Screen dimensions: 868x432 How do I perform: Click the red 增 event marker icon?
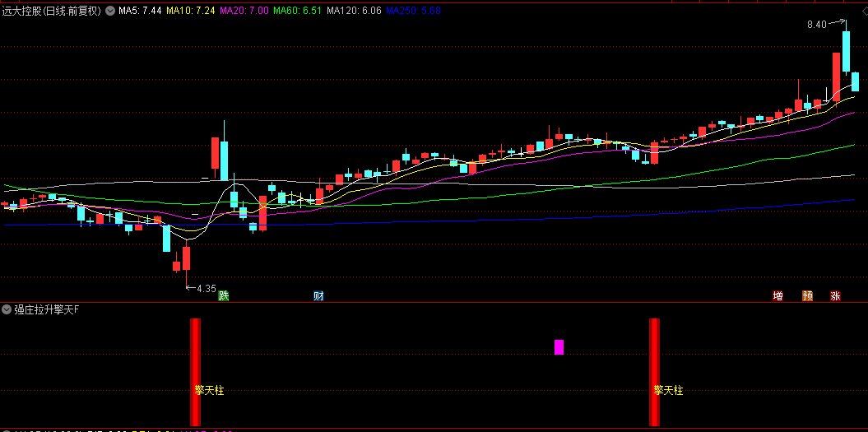coord(777,296)
